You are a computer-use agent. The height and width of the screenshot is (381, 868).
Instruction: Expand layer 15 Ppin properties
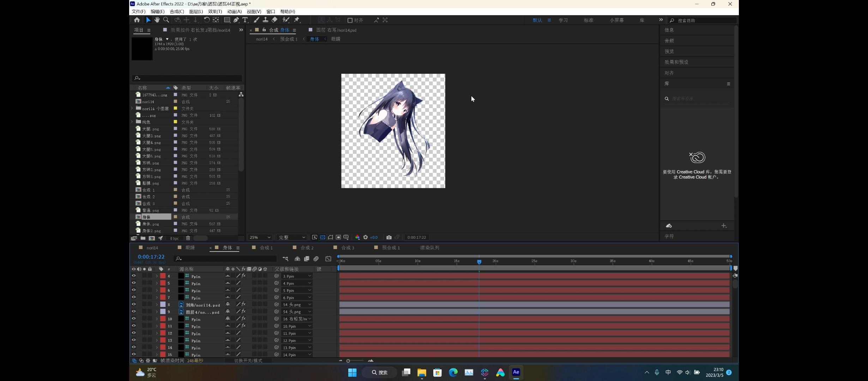click(157, 355)
